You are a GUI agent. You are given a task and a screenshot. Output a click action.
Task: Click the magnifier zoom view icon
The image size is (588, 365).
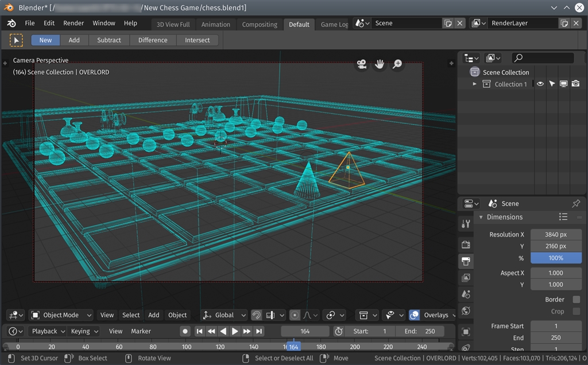pos(397,64)
